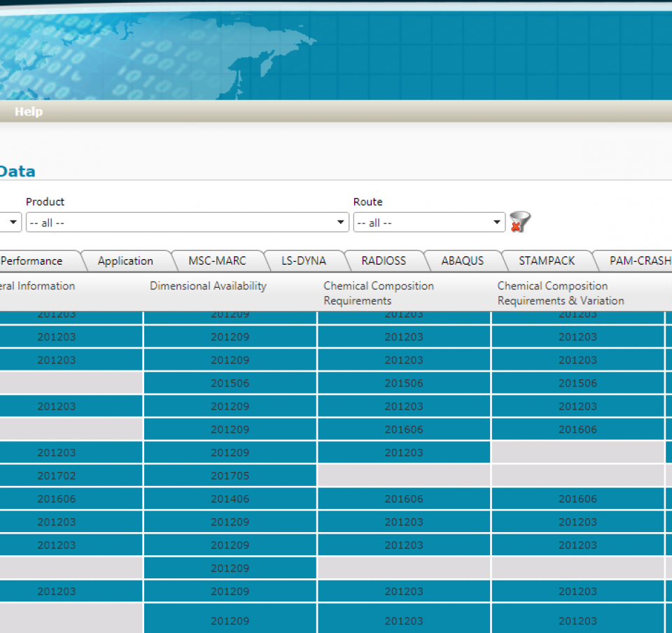Open the 201506 Requirements & Variation cell
The height and width of the screenshot is (633, 672).
point(577,383)
